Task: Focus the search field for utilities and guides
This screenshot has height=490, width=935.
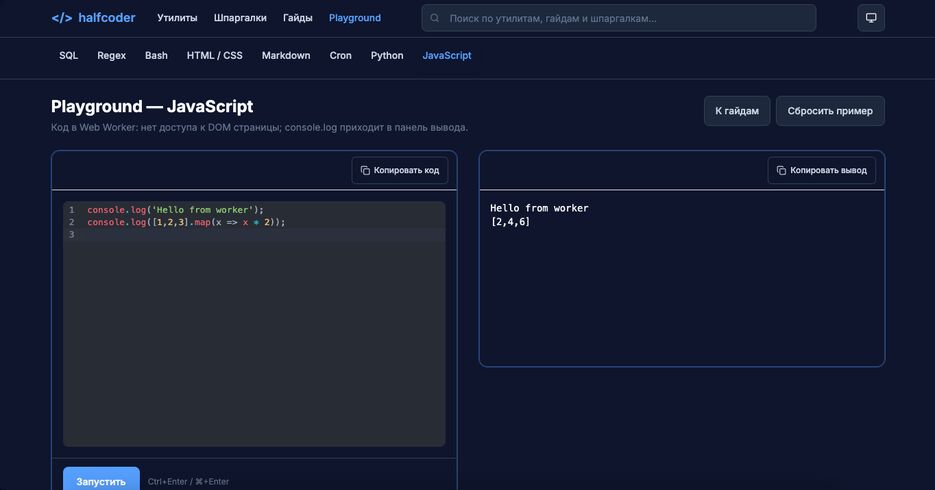Action: 618,18
